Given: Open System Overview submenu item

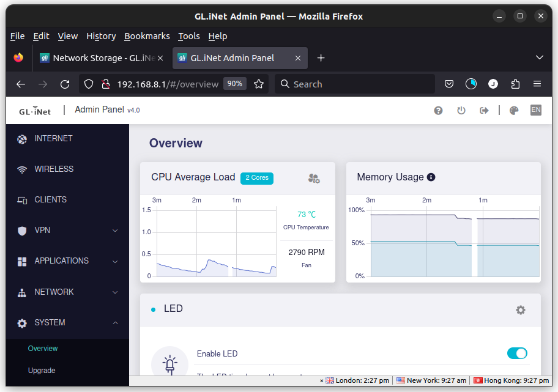Looking at the screenshot, I should [x=43, y=349].
